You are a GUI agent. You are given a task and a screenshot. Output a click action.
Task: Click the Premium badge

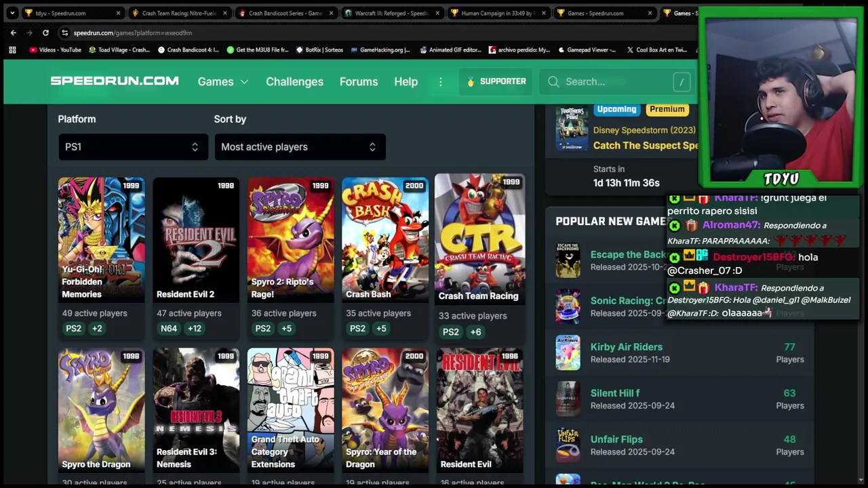point(667,109)
